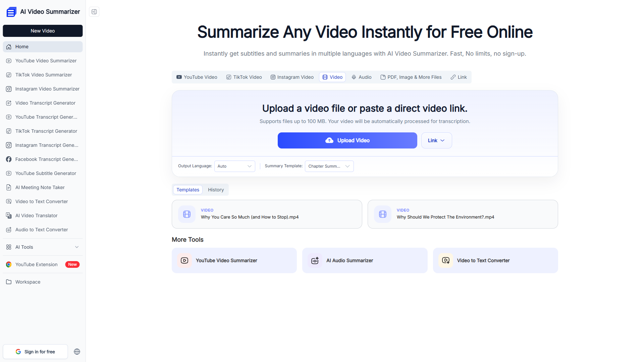The image size is (644, 362).
Task: Open Video Transcript Generator in the sidebar
Action: click(x=43, y=103)
